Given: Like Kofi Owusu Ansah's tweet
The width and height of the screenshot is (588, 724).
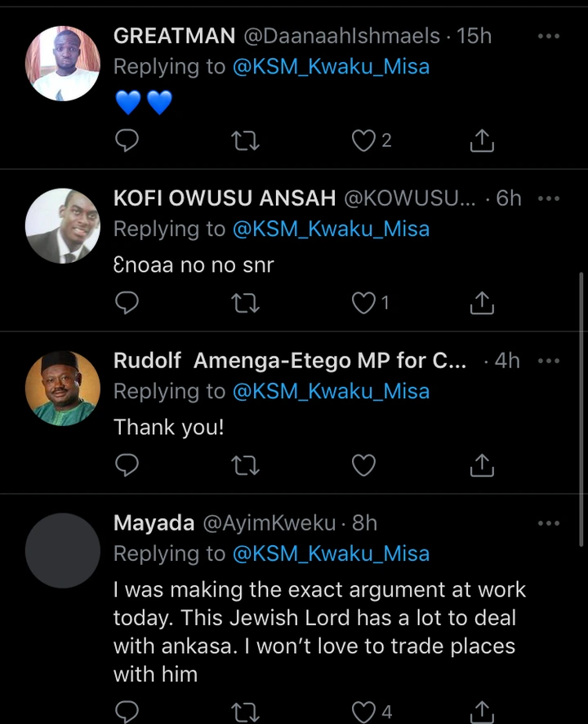Looking at the screenshot, I should click(363, 304).
